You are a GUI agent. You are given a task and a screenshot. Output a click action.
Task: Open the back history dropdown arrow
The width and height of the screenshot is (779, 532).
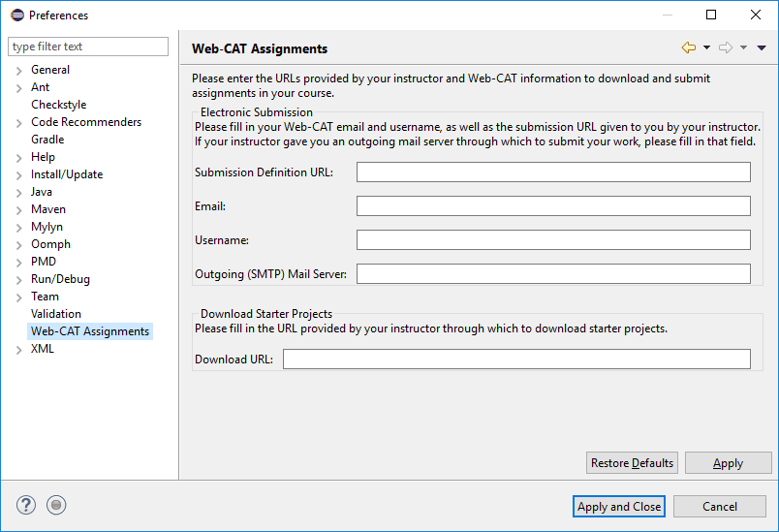click(706, 47)
